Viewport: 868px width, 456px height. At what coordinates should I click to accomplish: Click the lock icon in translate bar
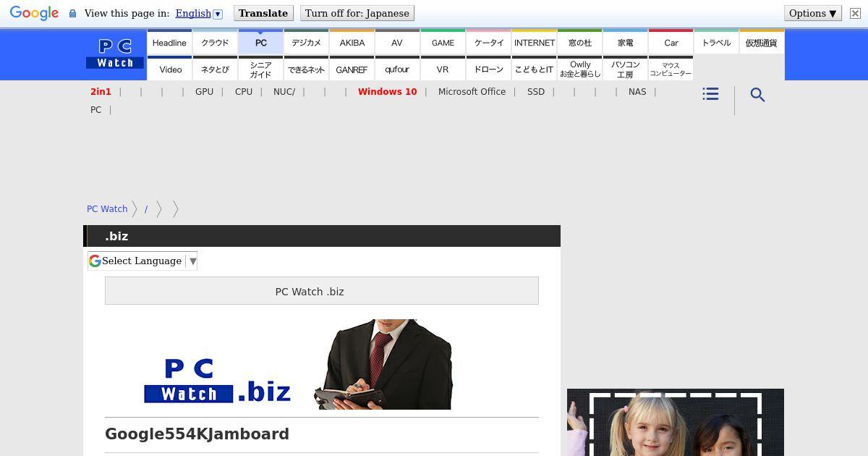(72, 14)
